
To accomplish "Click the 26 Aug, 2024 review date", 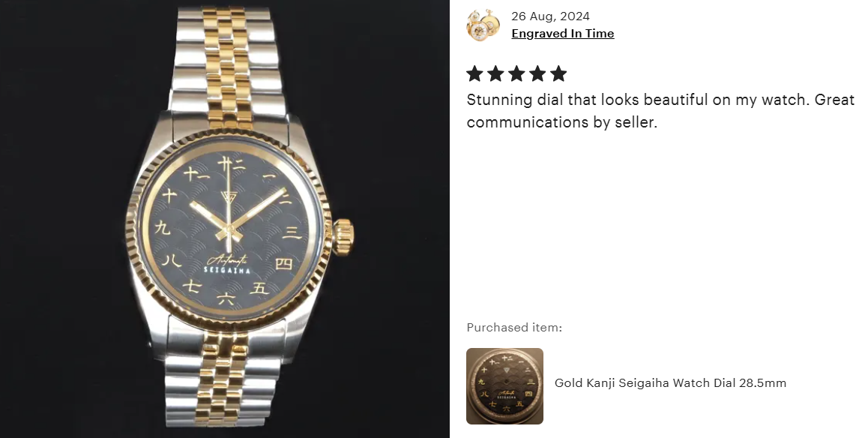I will [550, 16].
